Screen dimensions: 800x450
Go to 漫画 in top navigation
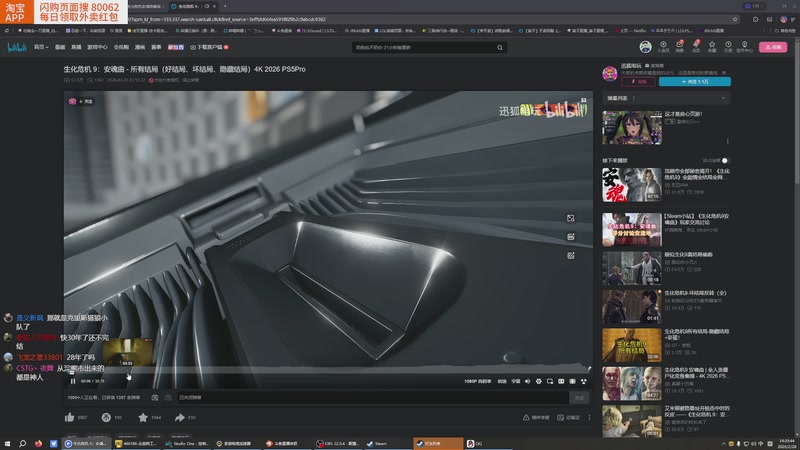point(140,47)
